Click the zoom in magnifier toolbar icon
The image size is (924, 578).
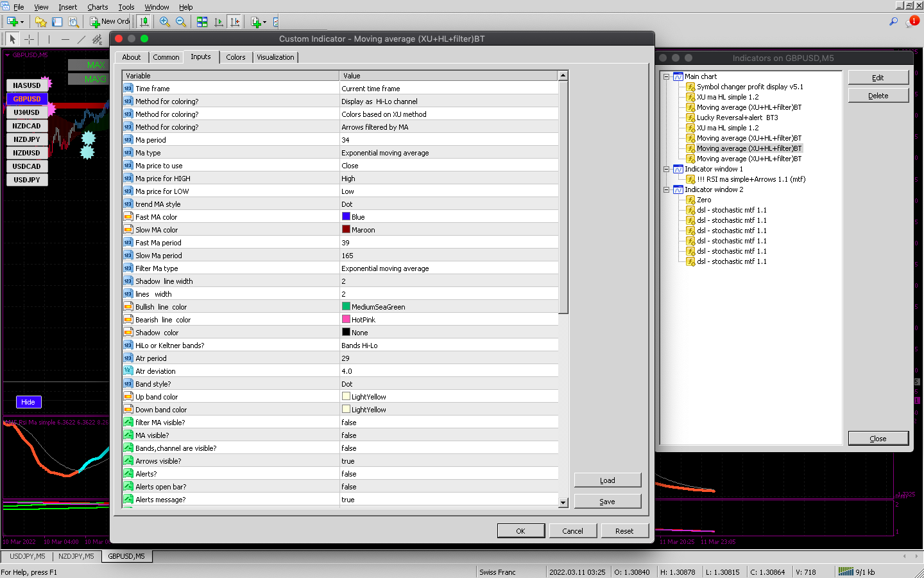(165, 22)
